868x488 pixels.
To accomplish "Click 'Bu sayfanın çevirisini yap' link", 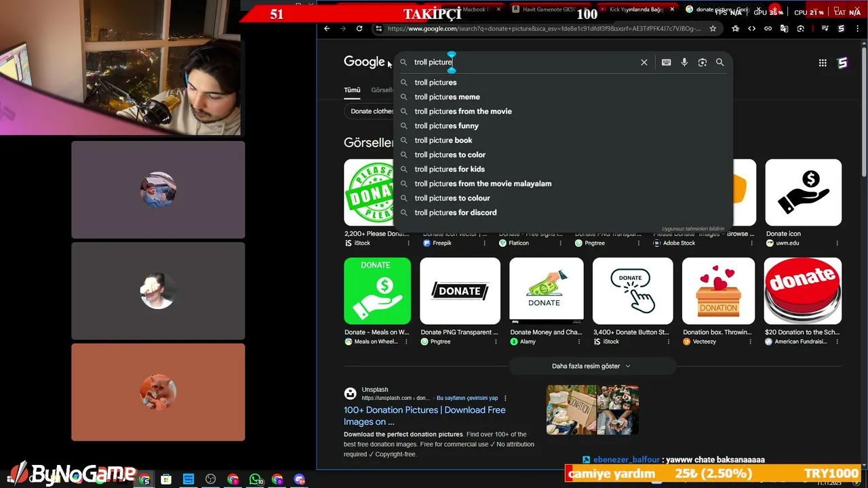I will click(x=467, y=398).
